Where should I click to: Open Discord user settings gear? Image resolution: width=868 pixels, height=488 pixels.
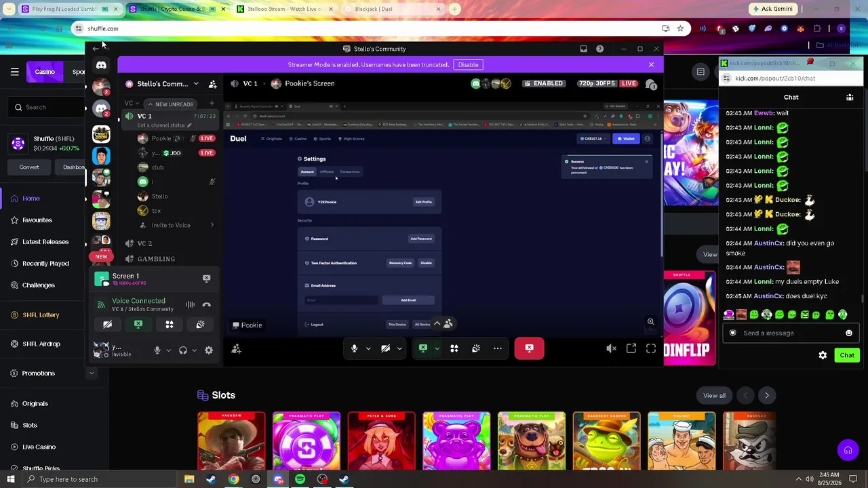tap(209, 350)
